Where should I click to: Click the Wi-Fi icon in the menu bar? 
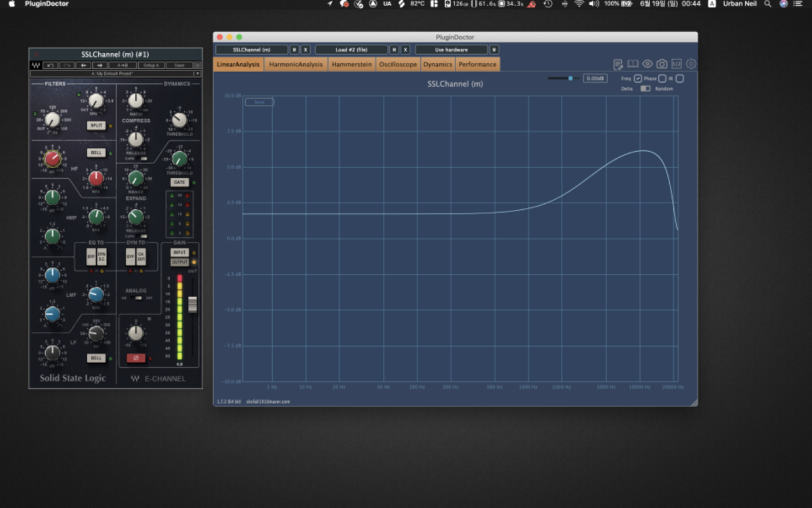579,4
